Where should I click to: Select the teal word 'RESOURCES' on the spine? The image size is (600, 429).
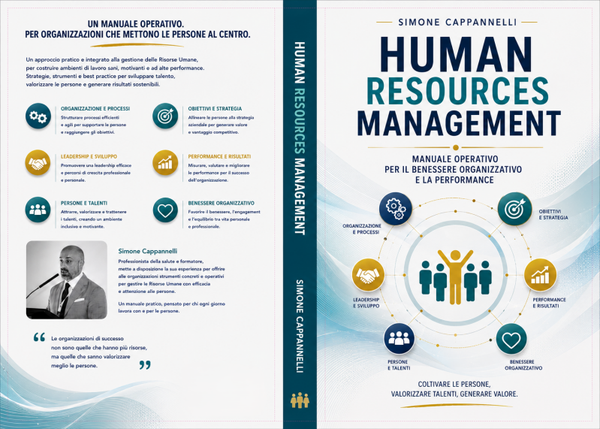[300, 122]
